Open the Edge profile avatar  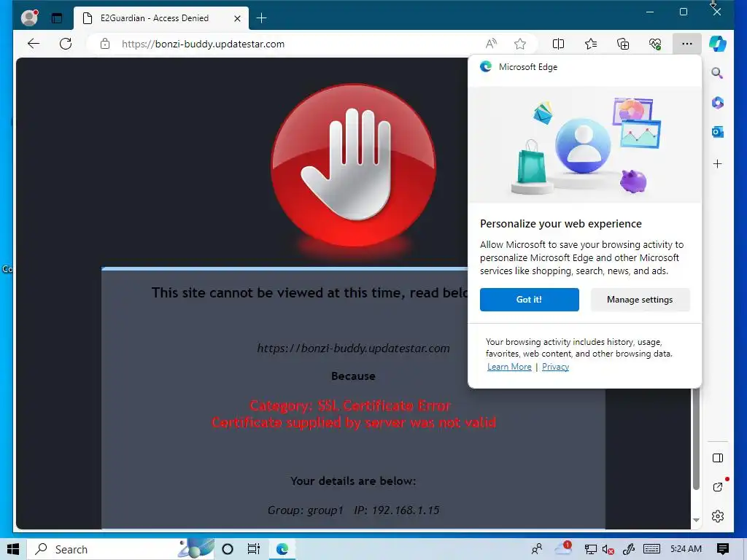[x=29, y=17]
